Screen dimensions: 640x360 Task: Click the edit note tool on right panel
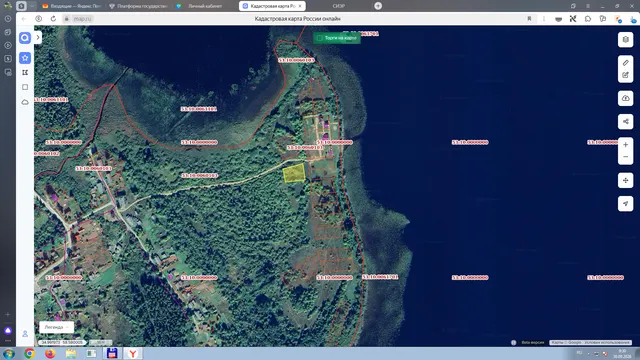626,75
